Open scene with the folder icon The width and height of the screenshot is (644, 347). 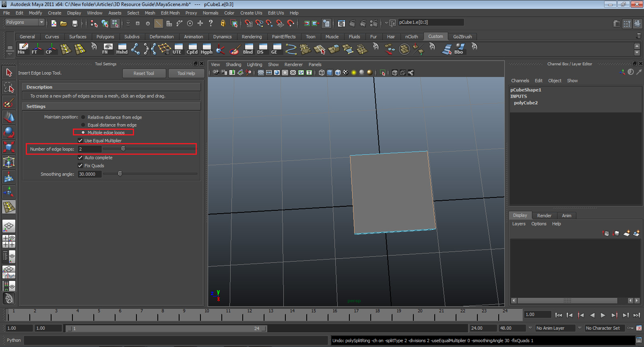64,24
